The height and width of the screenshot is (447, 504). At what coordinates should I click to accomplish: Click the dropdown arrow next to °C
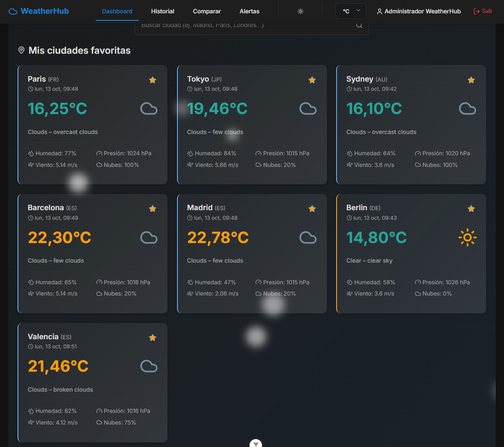tap(359, 11)
